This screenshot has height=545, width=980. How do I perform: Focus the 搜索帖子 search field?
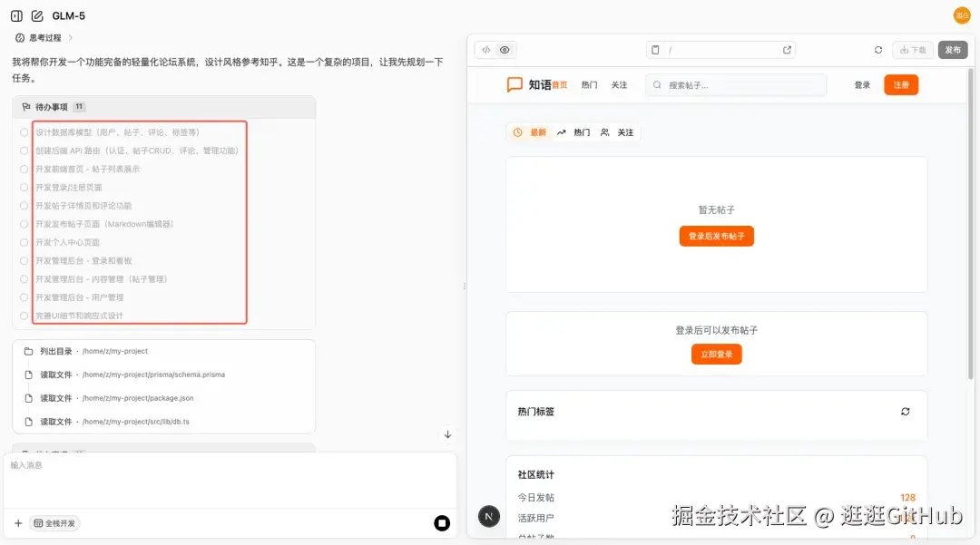(x=736, y=85)
